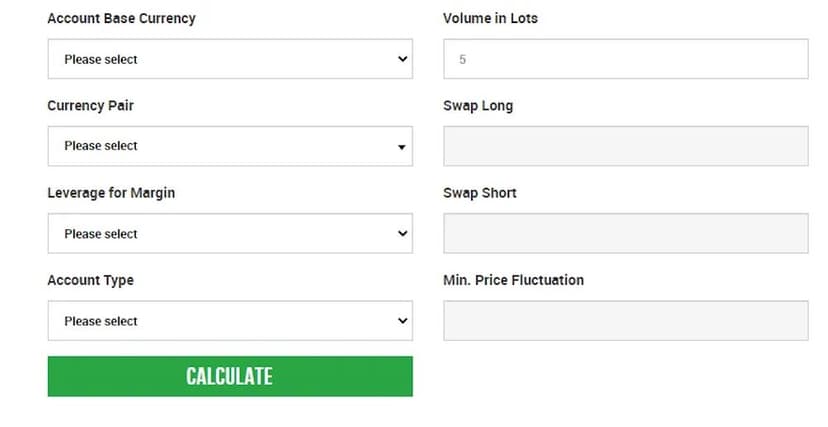The height and width of the screenshot is (427, 828).
Task: Open the Account Base Currency dropdown
Action: 229,59
